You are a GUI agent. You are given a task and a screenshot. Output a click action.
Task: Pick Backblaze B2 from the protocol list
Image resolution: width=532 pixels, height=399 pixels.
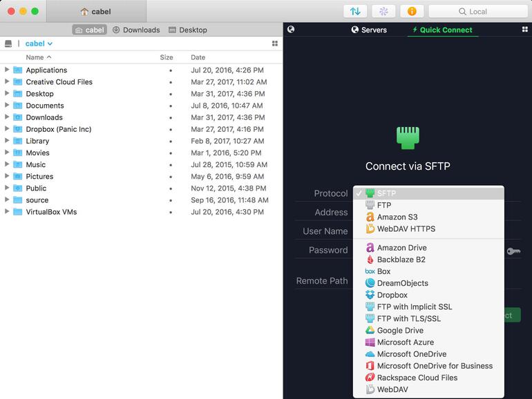[x=401, y=260]
